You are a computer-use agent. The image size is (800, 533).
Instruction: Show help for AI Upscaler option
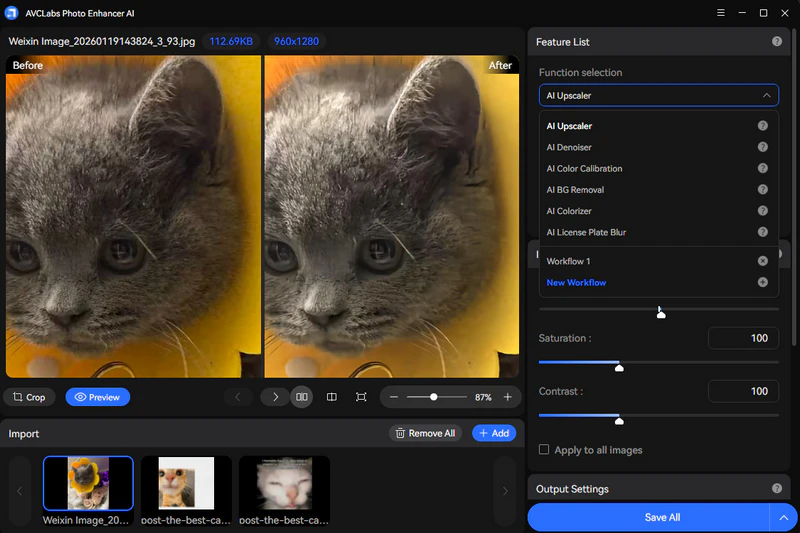tap(762, 125)
